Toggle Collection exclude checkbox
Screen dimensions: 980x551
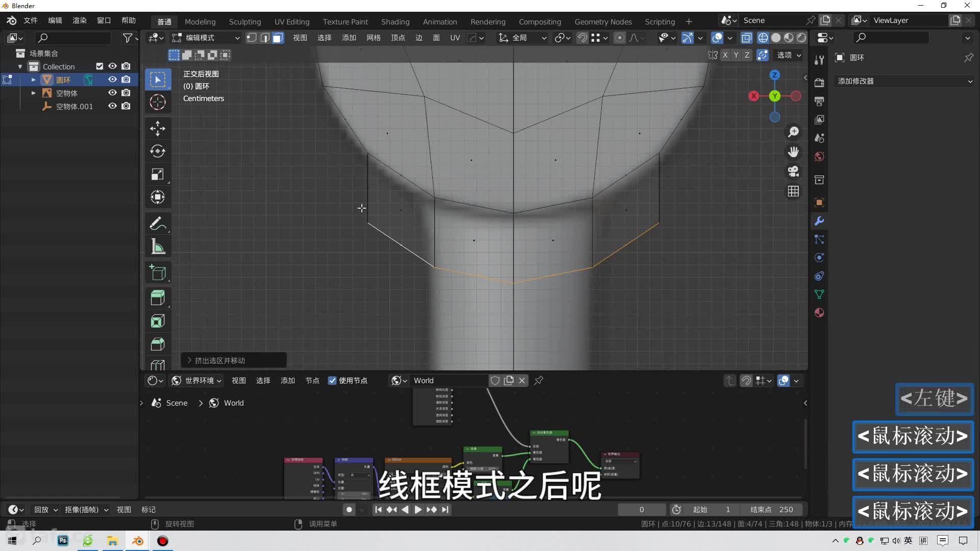pos(100,66)
